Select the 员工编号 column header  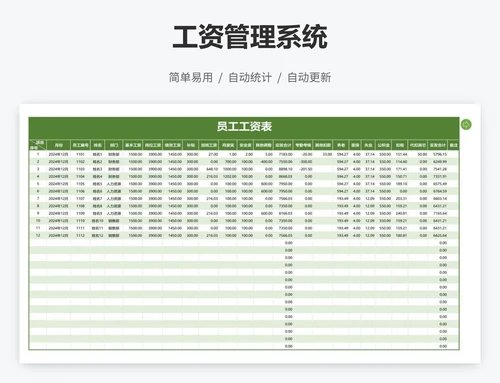click(80, 145)
